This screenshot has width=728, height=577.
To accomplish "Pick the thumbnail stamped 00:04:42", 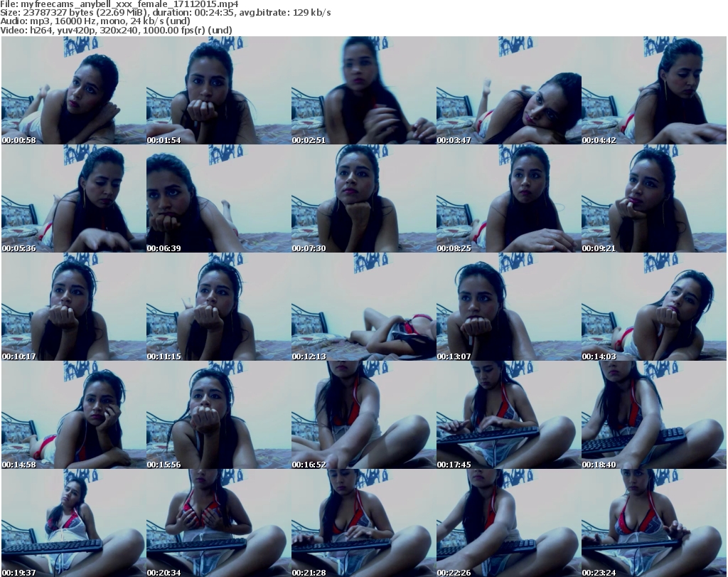I will click(x=654, y=90).
